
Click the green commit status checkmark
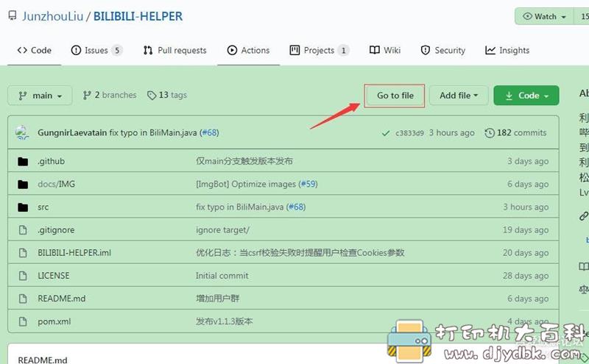[385, 133]
